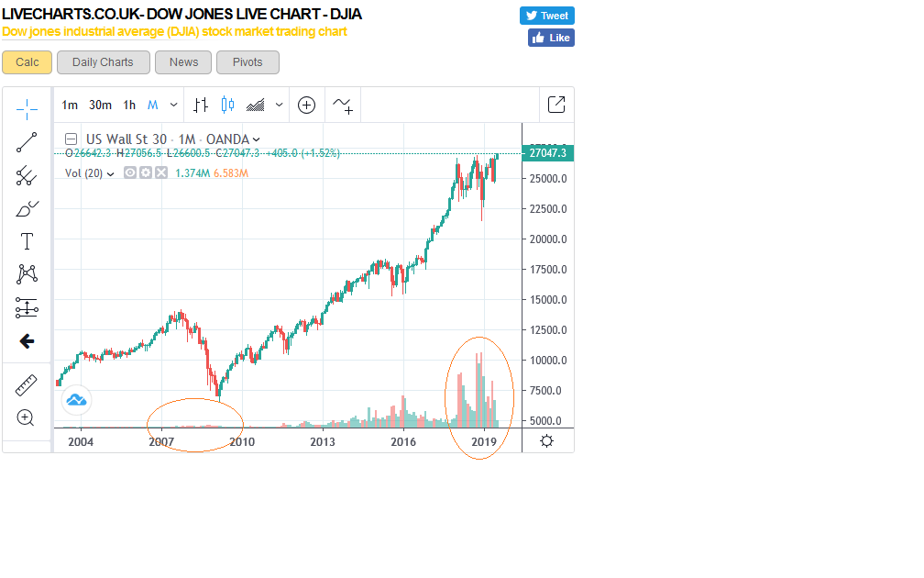The height and width of the screenshot is (578, 924).
Task: Open volume indicator settings gear
Action: click(146, 172)
